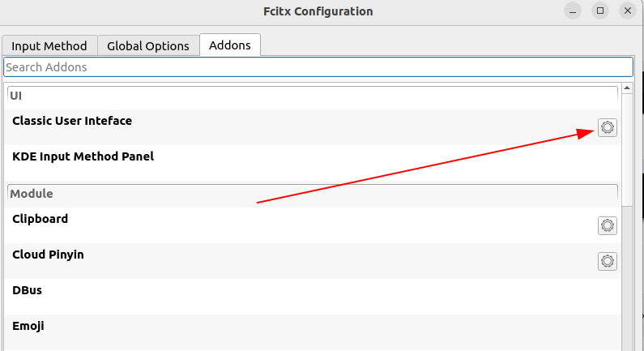Click the scrollbar up arrow
644x351 pixels.
click(627, 88)
